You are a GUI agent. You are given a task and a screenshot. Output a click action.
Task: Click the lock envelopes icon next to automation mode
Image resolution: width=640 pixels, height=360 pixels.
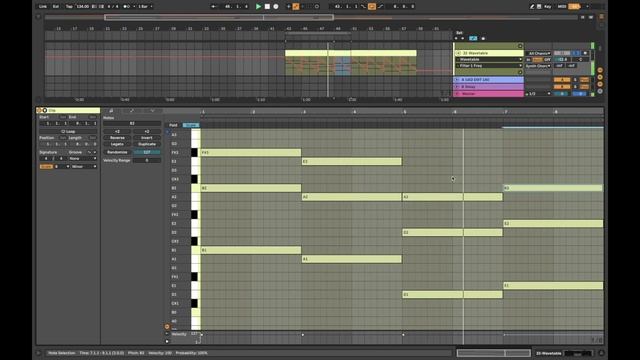tap(483, 38)
